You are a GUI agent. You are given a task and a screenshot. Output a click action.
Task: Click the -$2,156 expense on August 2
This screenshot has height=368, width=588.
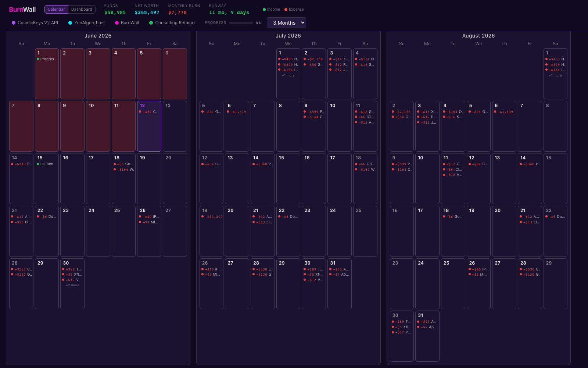(x=402, y=112)
